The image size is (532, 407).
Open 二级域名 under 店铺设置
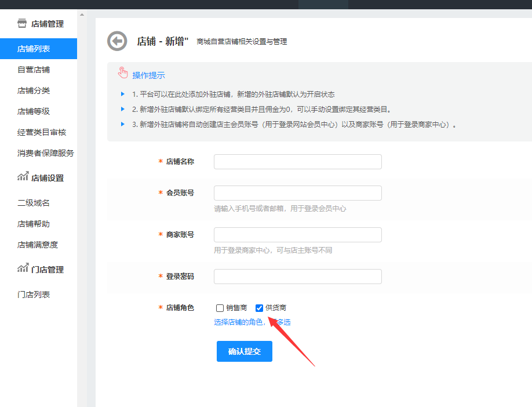pos(34,203)
